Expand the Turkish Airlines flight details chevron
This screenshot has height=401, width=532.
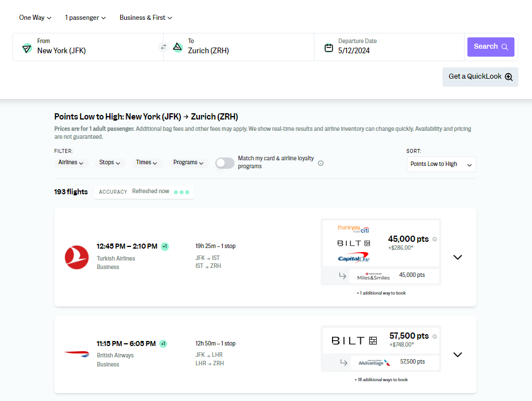coord(458,257)
